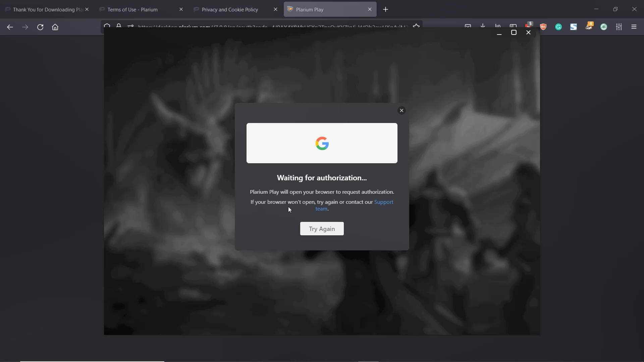Close the Plarium Play browser tab
The width and height of the screenshot is (644, 362).
point(370,9)
